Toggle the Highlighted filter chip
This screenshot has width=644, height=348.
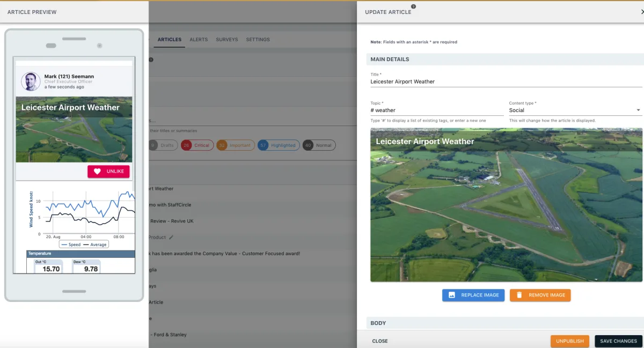point(279,145)
